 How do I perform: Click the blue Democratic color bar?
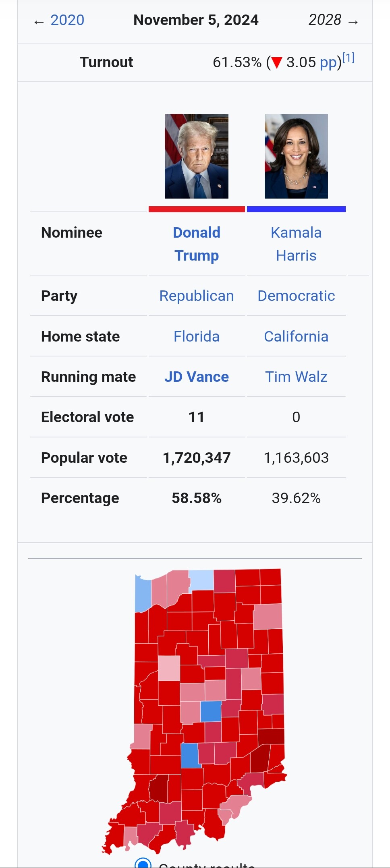pyautogui.click(x=296, y=209)
